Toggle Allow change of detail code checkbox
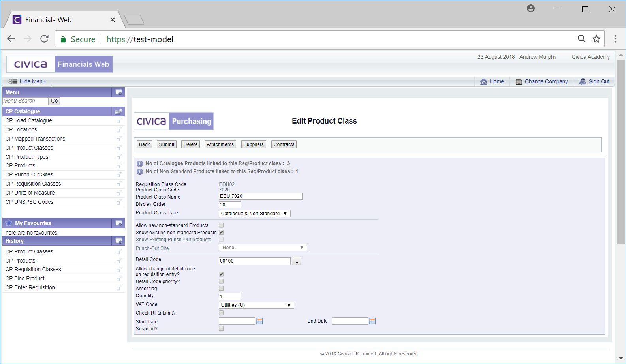Viewport: 626px width, 364px height. click(x=221, y=274)
